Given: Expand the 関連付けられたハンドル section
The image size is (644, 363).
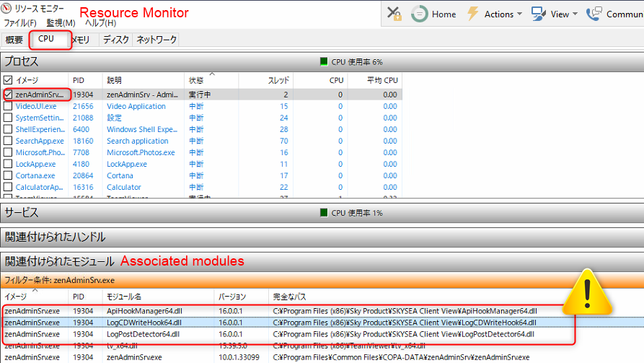Looking at the screenshot, I should point(322,237).
